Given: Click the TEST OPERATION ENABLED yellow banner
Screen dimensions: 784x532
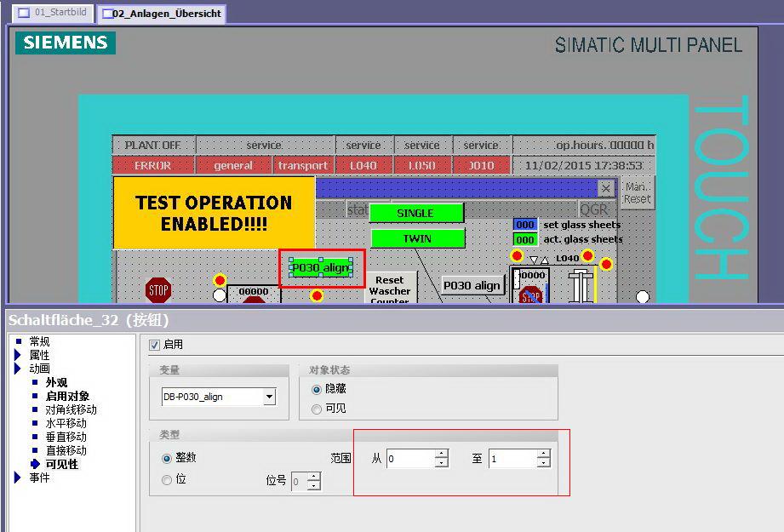Looking at the screenshot, I should pos(214,213).
